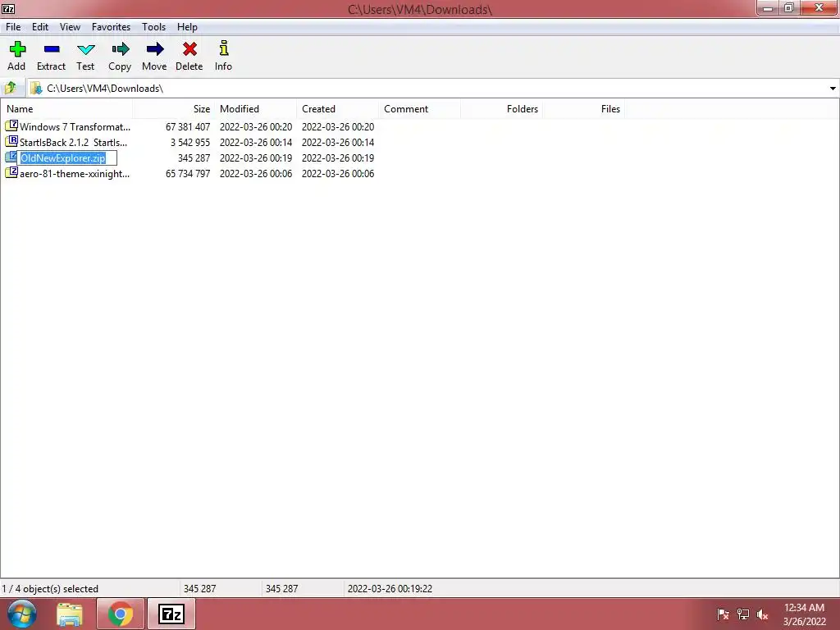Select the StartIsBack 2.1.2 archive icon
Image resolution: width=840 pixels, height=630 pixels.
[11, 141]
